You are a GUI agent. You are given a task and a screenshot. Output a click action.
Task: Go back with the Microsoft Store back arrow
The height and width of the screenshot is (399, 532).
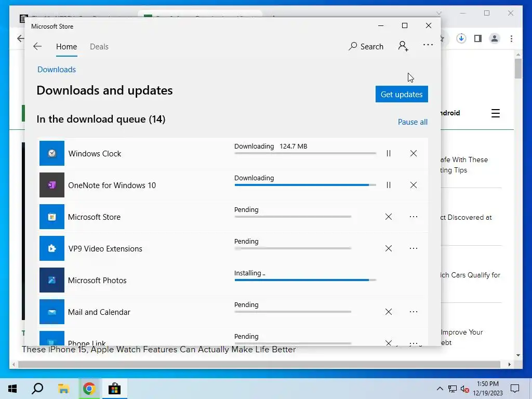click(x=37, y=46)
